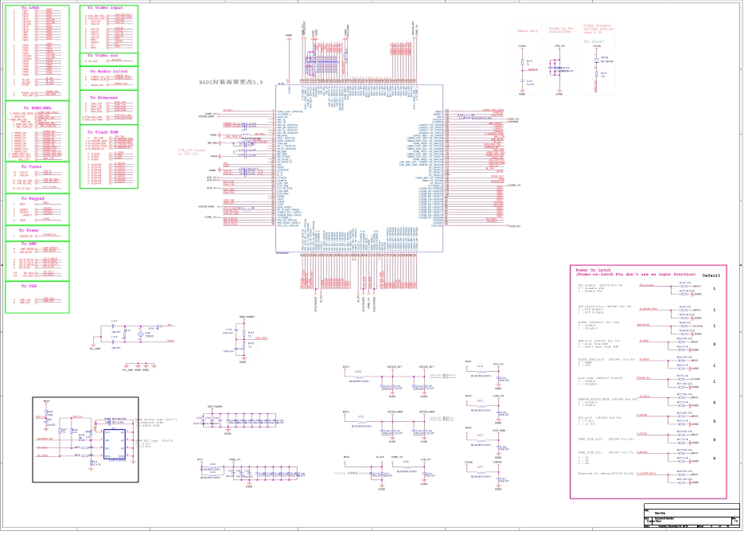This screenshot has width=756, height=535.
Task: Select the "To Flash ROM" block title
Action: coord(103,131)
